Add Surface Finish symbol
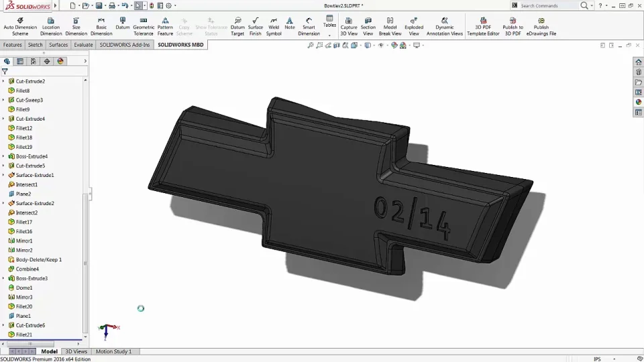The height and width of the screenshot is (362, 644). pyautogui.click(x=255, y=27)
